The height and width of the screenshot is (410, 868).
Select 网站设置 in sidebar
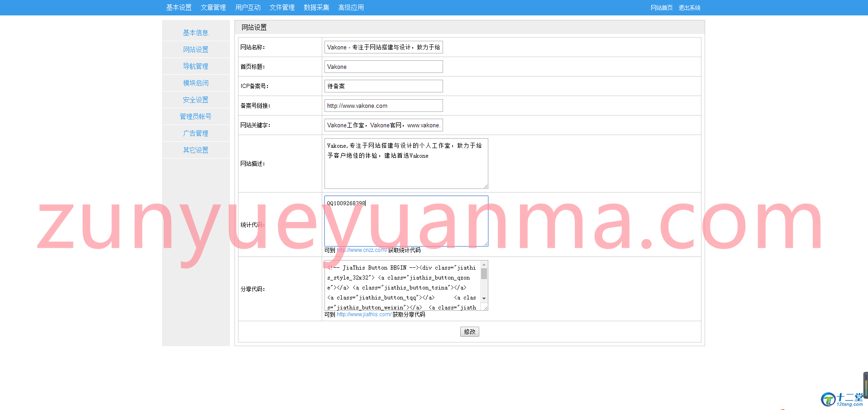(x=196, y=49)
